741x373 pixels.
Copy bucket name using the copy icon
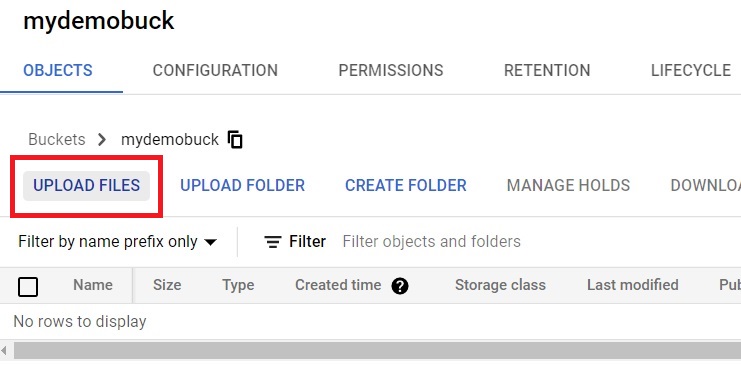point(235,139)
